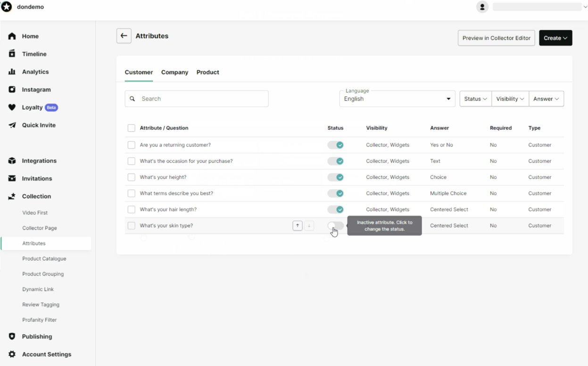Click the Loyalty Beta badge
Screen dimensions: 588x366
(51, 108)
